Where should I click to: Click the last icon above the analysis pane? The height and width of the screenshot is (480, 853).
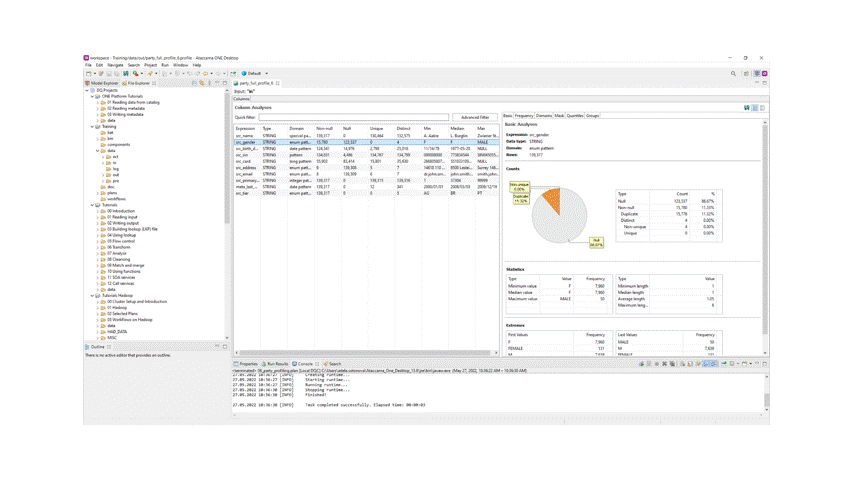point(762,108)
